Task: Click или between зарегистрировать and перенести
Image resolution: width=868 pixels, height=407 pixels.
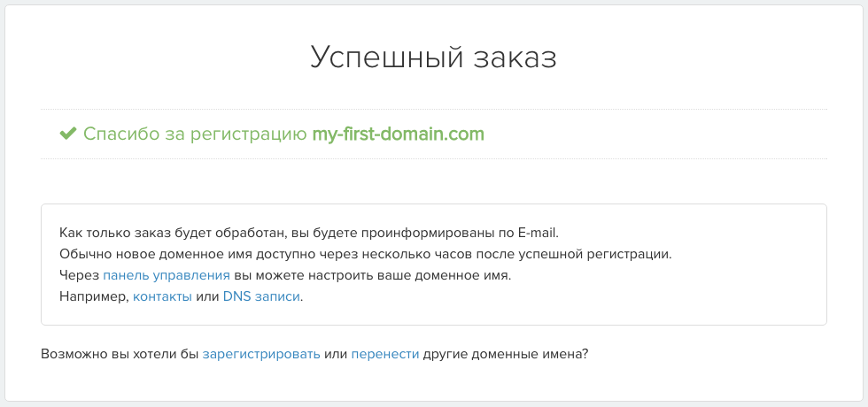Action: click(x=335, y=354)
